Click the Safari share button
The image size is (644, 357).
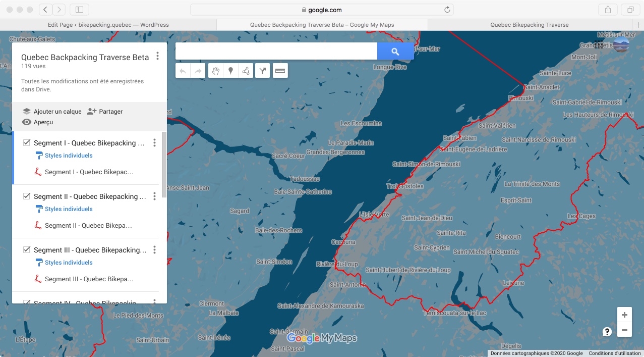608,10
